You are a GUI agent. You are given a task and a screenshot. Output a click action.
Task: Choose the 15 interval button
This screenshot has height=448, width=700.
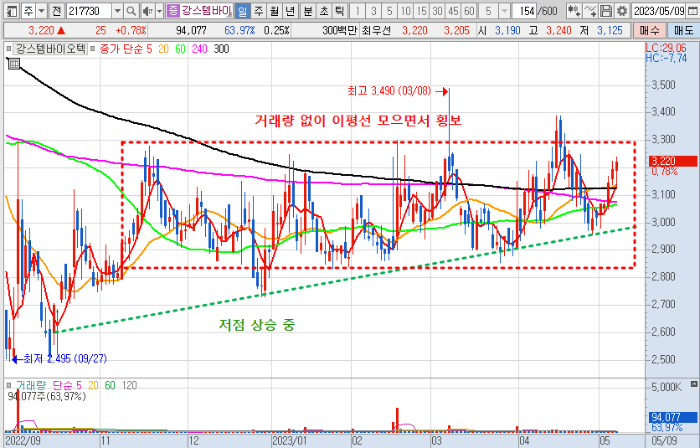(x=421, y=11)
